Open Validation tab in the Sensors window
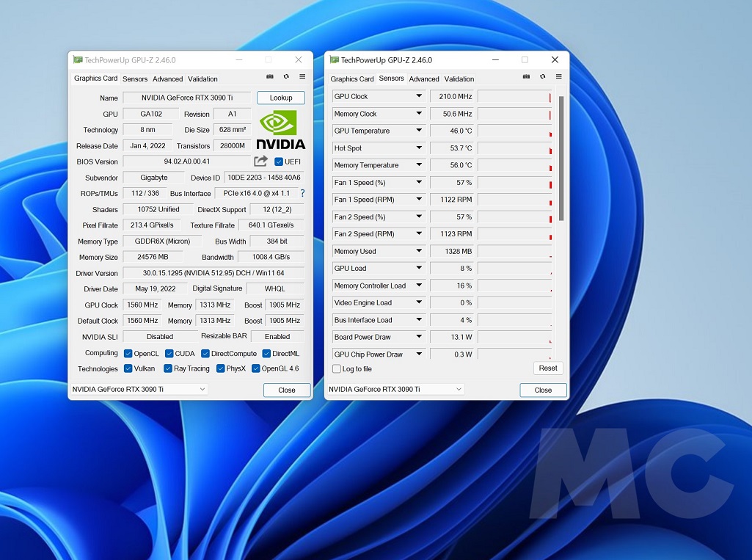 [x=459, y=79]
